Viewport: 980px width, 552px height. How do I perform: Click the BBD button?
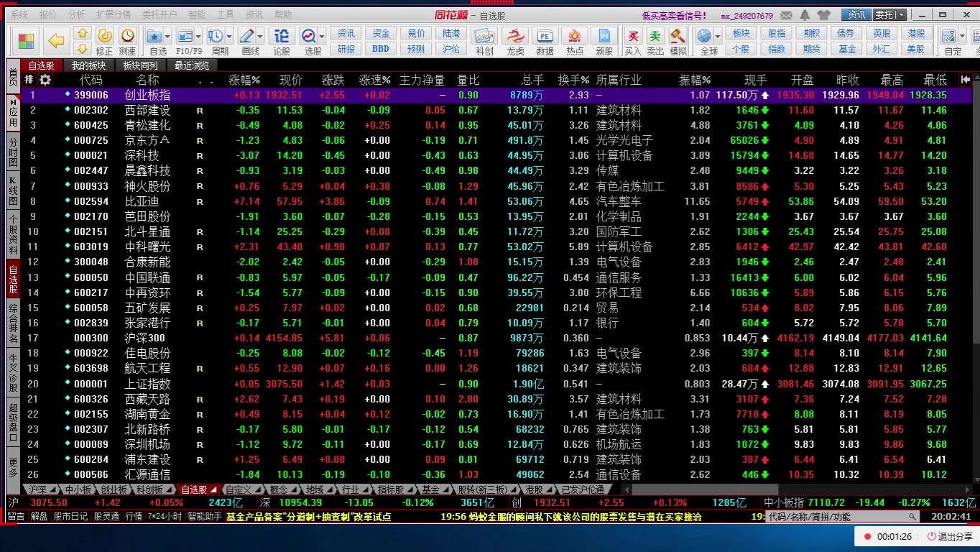(381, 49)
